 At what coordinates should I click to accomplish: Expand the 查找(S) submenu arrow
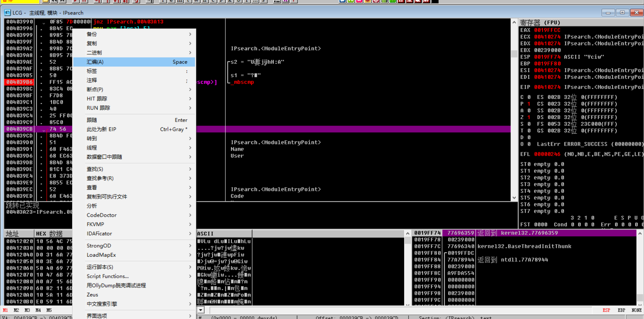[190, 169]
